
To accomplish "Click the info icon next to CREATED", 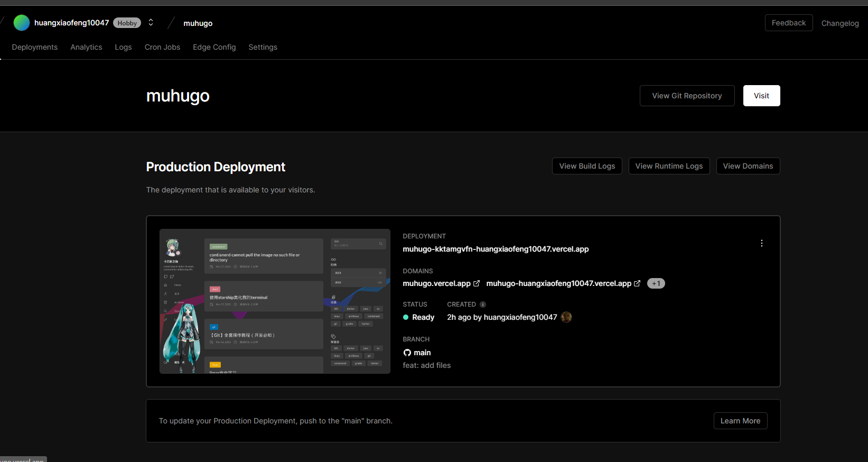I will click(483, 304).
